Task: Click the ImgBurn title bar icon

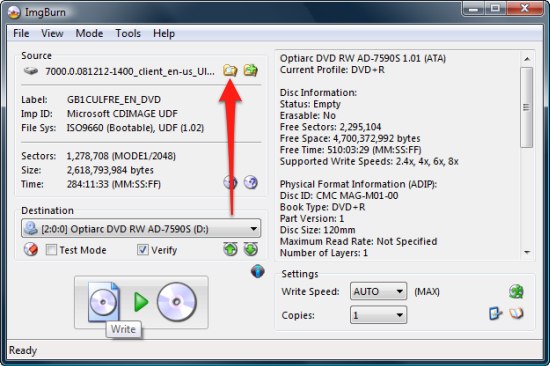Action: [x=14, y=12]
